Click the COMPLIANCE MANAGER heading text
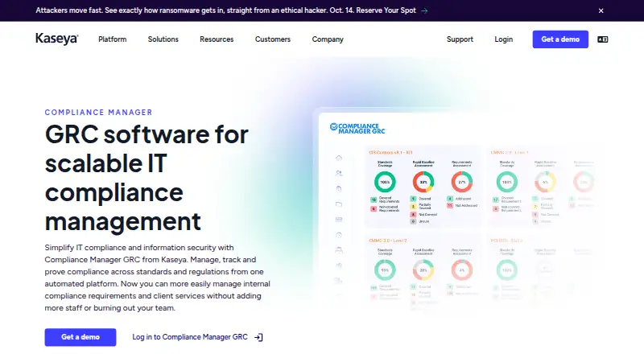 98,113
